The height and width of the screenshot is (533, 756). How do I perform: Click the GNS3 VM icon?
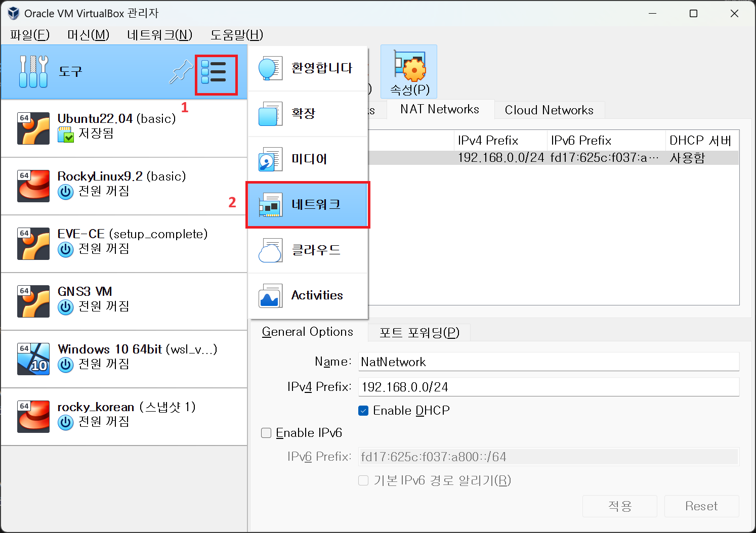click(33, 301)
